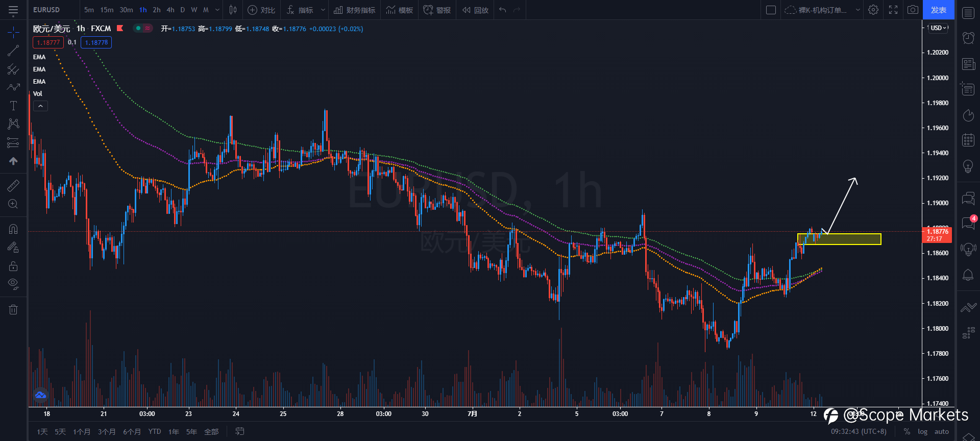Open private chat messages with badge 4
Image resolution: width=980 pixels, height=441 pixels.
point(968,223)
